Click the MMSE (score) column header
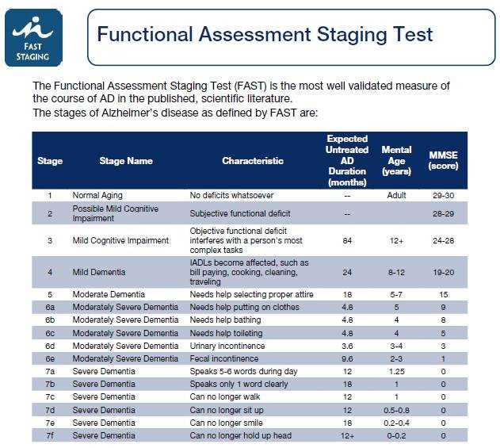This screenshot has height=448, width=500. coord(443,160)
